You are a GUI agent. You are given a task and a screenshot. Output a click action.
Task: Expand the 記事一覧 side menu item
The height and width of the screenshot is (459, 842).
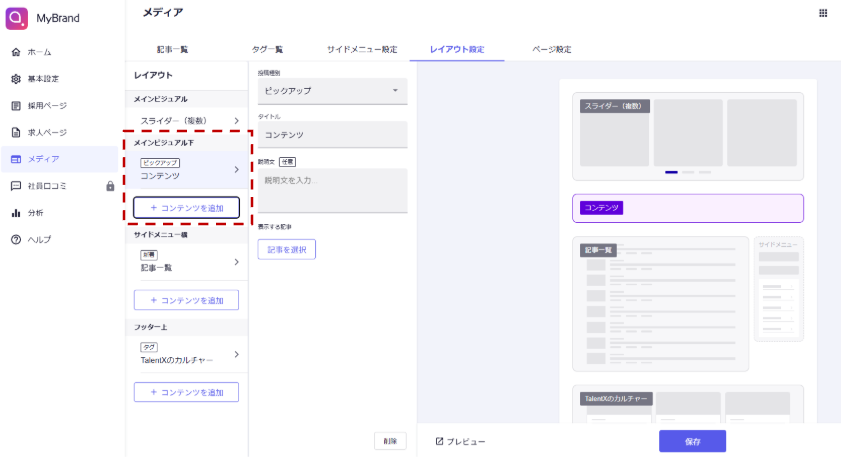click(188, 262)
